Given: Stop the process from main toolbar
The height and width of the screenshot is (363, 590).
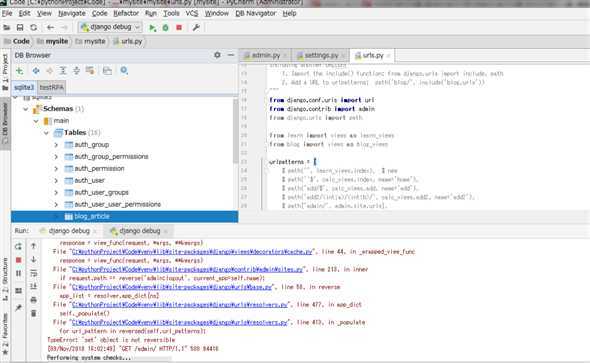Looking at the screenshot, I should click(x=179, y=27).
